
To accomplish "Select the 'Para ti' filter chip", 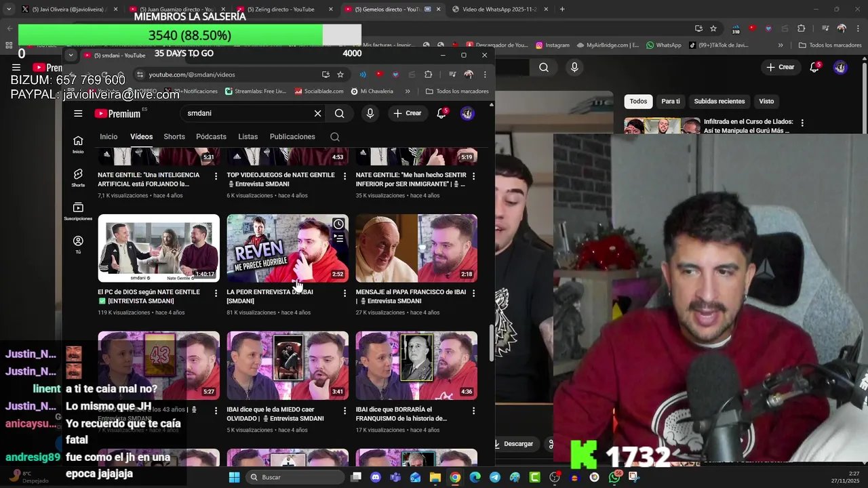I will [671, 101].
